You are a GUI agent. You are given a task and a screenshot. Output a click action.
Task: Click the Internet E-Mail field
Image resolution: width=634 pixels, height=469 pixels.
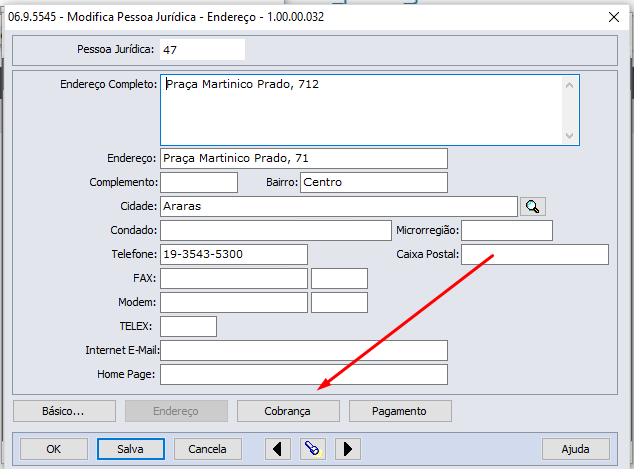[304, 350]
